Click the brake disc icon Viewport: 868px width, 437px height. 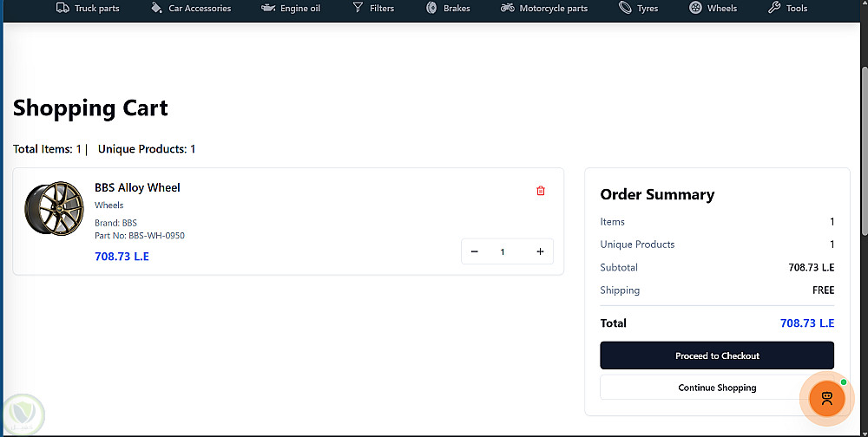[431, 8]
